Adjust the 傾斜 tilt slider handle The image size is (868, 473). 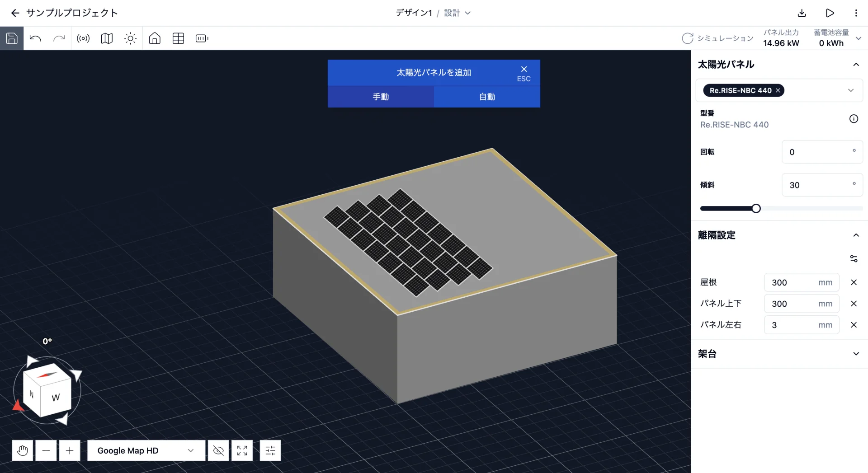pos(756,208)
